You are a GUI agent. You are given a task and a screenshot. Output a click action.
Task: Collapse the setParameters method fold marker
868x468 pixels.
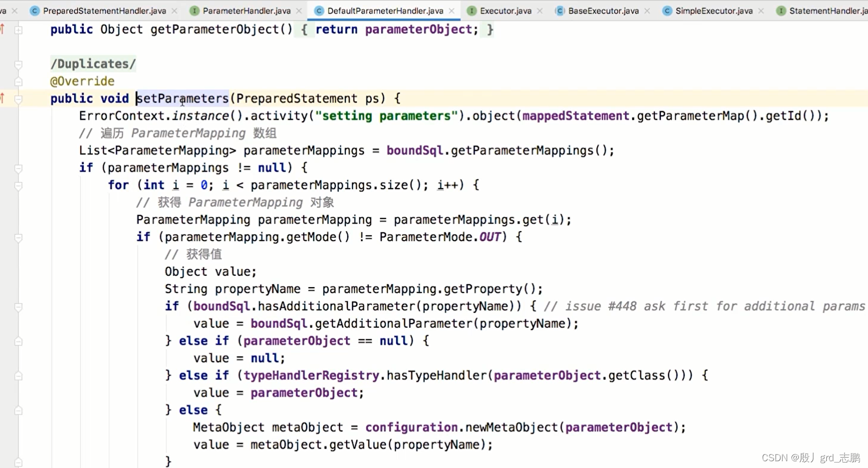coord(18,98)
